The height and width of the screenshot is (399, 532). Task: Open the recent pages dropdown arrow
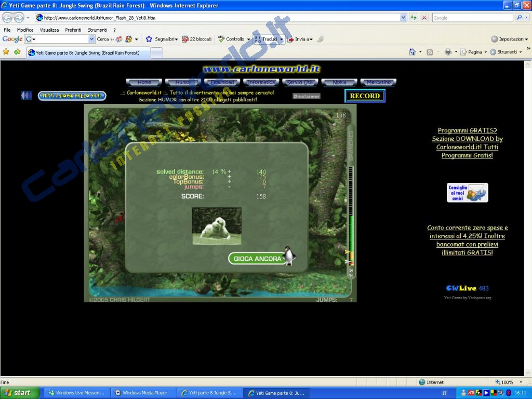point(28,18)
